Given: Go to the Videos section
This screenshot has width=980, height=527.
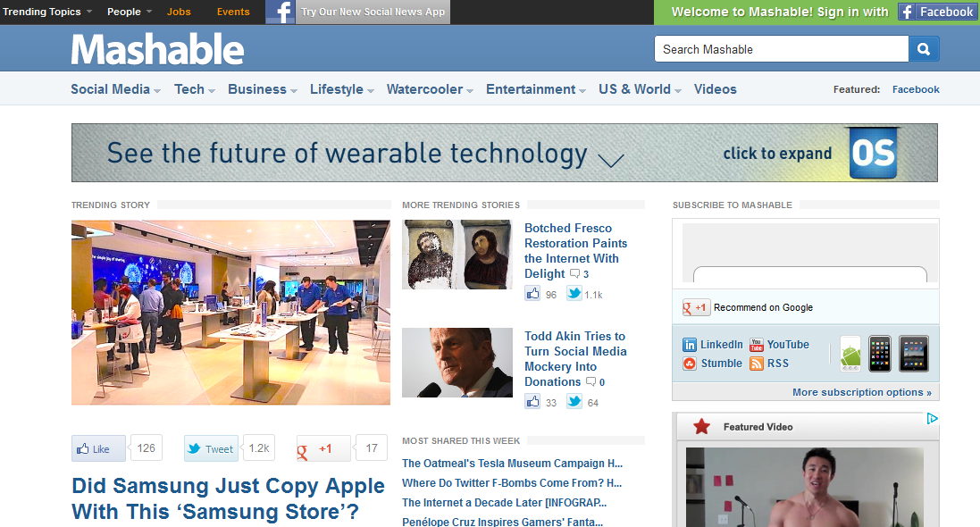Looking at the screenshot, I should tap(715, 89).
